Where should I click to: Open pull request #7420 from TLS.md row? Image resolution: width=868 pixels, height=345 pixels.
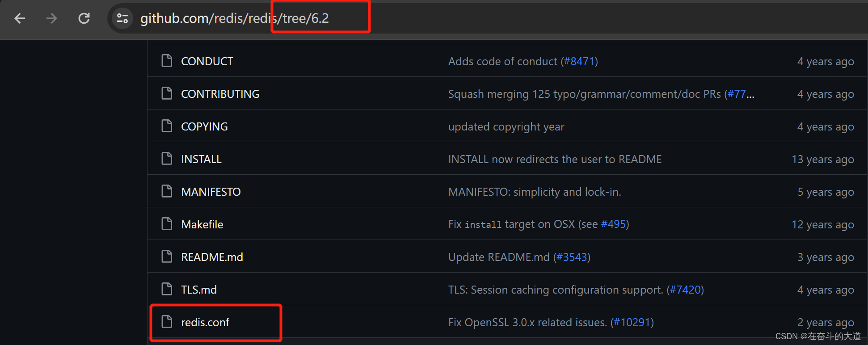pos(686,290)
